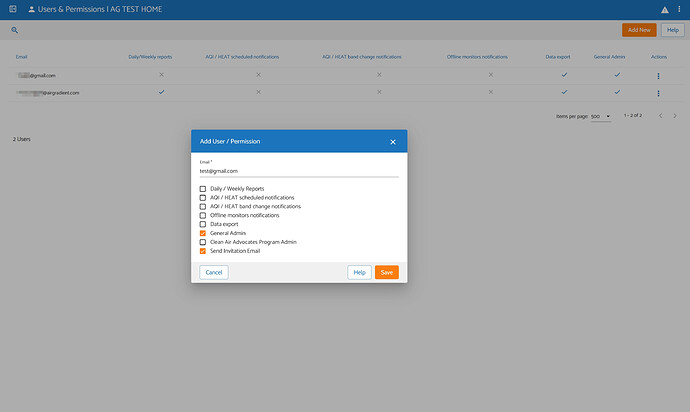Enable Clean Air Advocates Program Admin checkbox

tap(203, 242)
